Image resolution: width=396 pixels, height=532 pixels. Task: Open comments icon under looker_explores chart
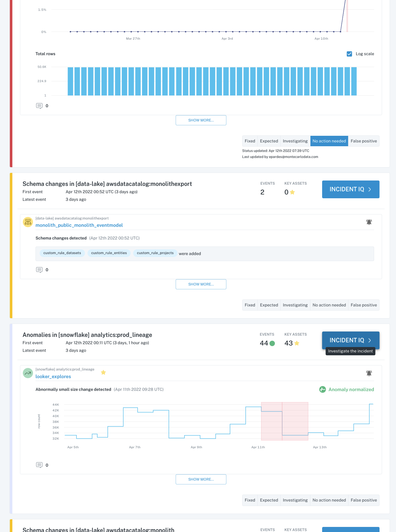click(x=39, y=465)
